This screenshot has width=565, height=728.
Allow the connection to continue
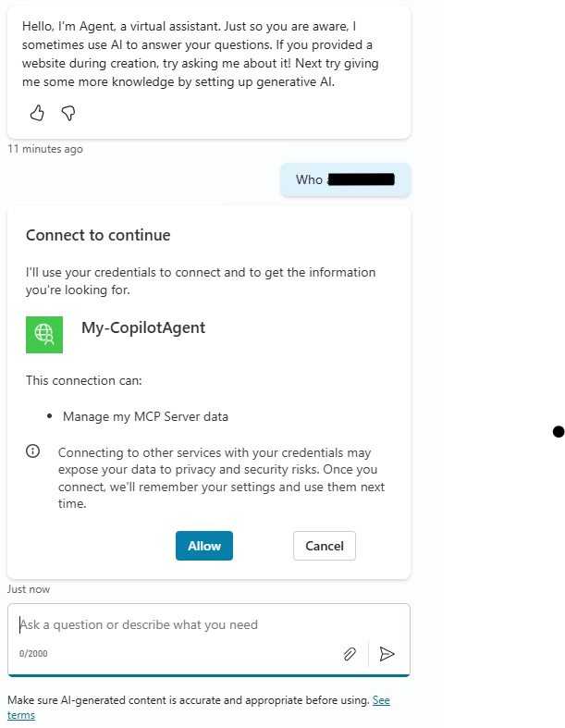[x=204, y=546]
